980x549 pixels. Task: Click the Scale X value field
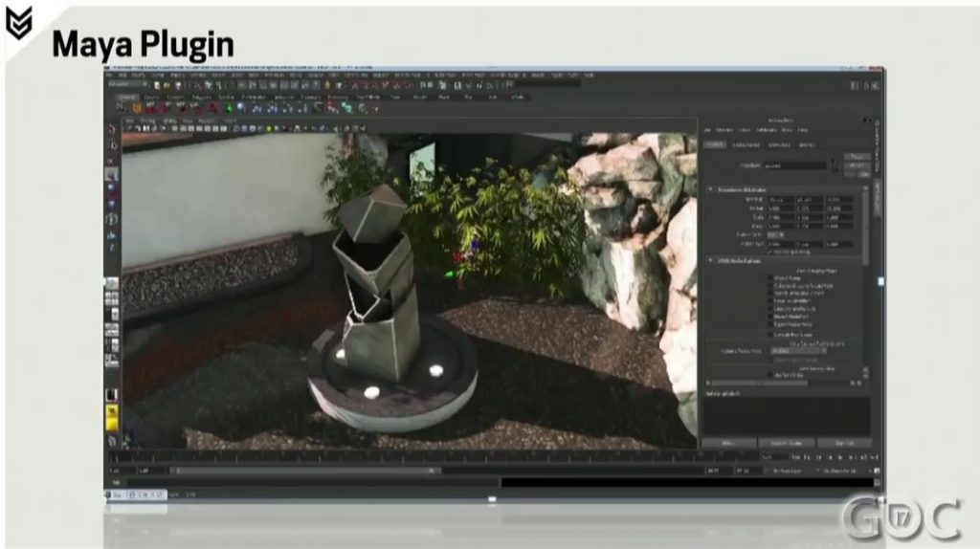coord(781,217)
